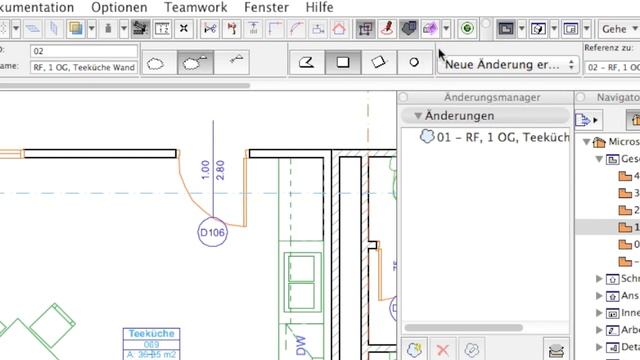Expand the Ans tree node
Viewport: 640px width, 360px height.
point(599,296)
